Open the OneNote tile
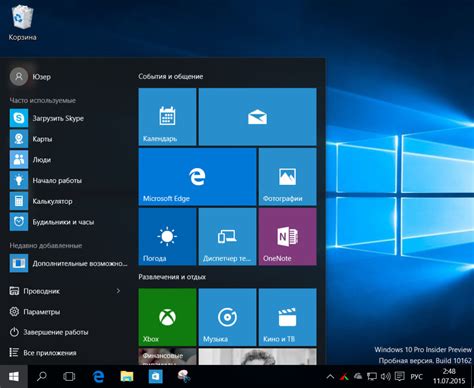The height and width of the screenshot is (388, 474). 287,237
